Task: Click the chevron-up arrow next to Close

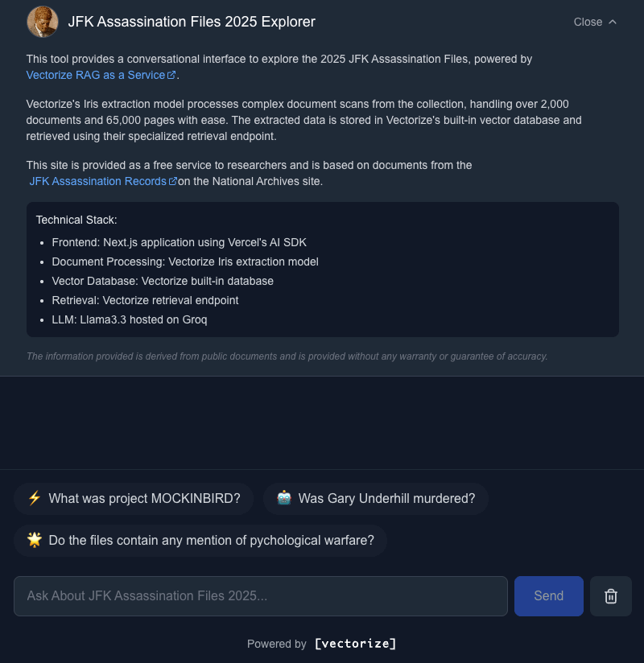Action: click(x=613, y=23)
